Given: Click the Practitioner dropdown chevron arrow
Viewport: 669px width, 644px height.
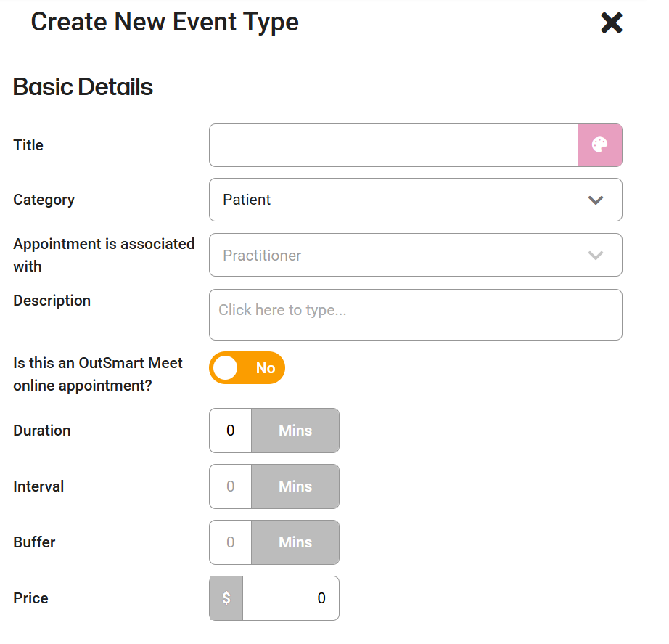Looking at the screenshot, I should (x=595, y=256).
